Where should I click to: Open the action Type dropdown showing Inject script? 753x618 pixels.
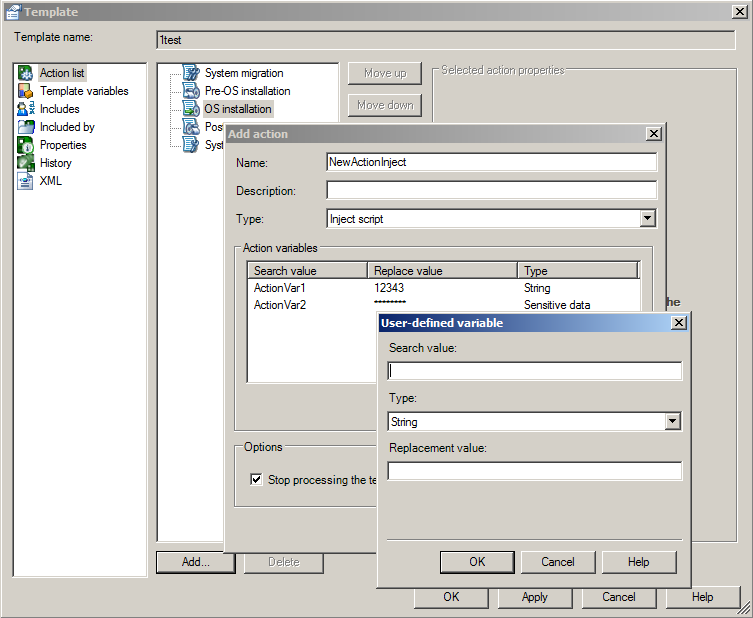(647, 219)
